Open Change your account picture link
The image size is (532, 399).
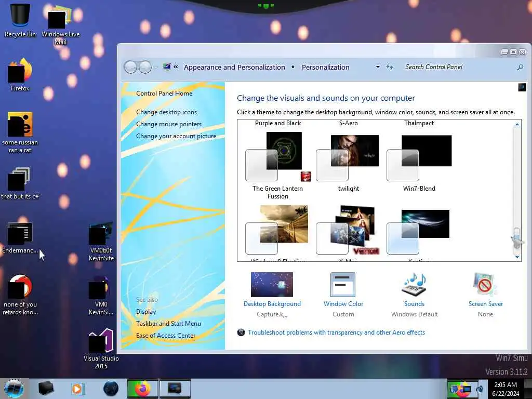pos(176,136)
